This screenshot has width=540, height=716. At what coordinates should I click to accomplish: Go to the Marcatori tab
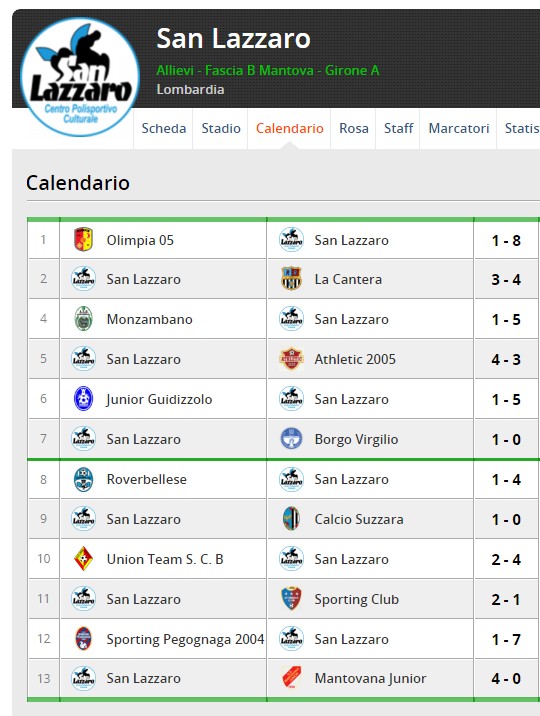click(x=459, y=128)
